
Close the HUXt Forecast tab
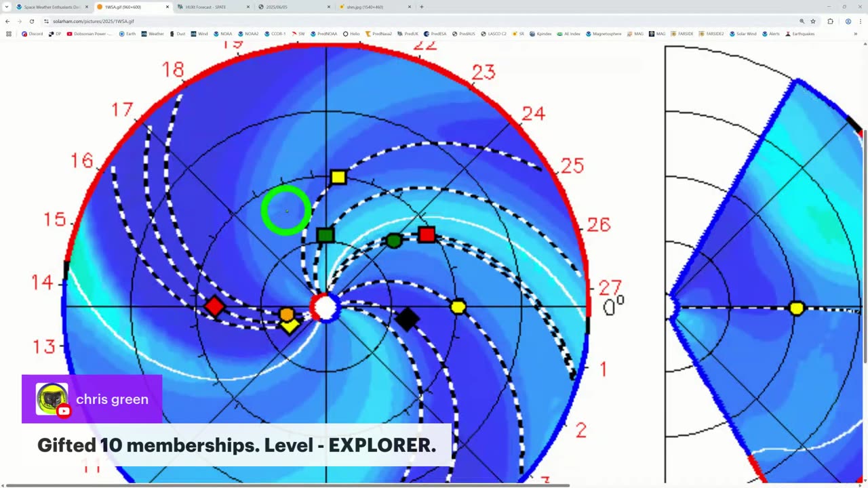[248, 7]
